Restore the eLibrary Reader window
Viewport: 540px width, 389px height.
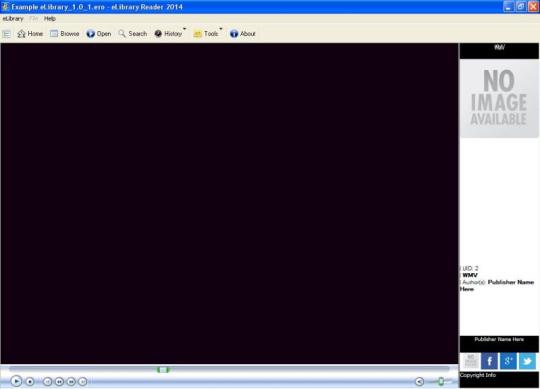(521, 7)
